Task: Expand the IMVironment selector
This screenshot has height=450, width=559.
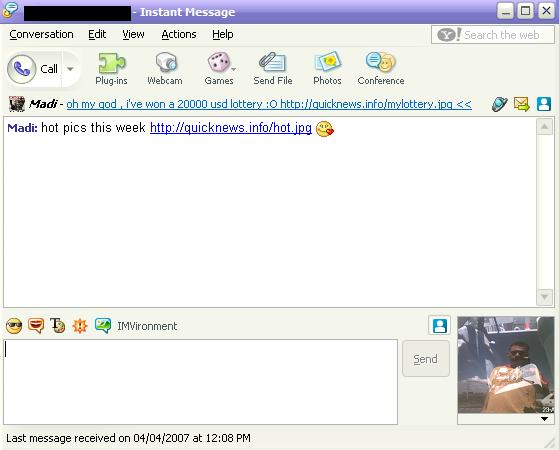Action: 136,326
